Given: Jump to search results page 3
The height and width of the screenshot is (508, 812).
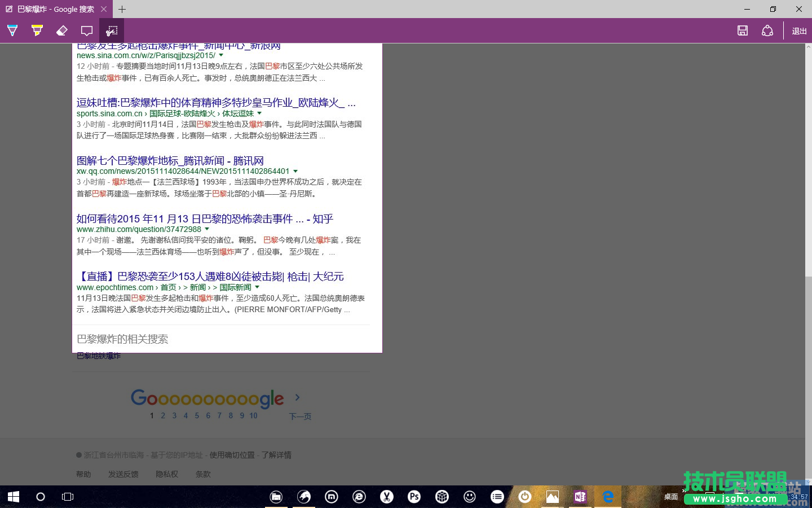Looking at the screenshot, I should click(174, 415).
